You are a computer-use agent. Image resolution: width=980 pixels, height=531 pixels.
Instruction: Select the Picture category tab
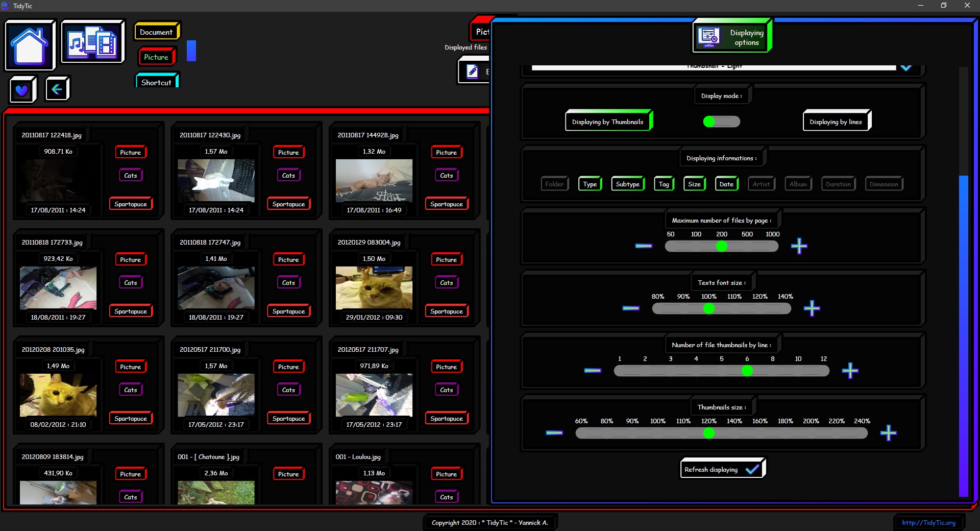click(157, 57)
